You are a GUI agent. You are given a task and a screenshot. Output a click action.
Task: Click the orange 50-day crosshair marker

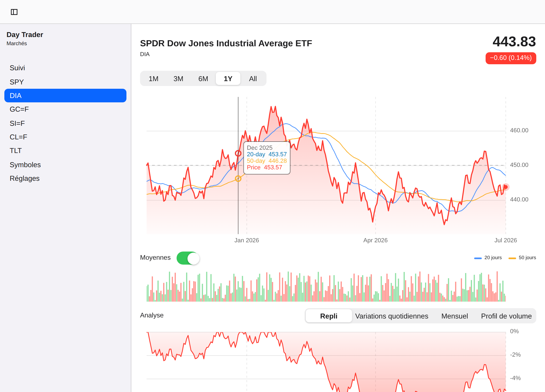point(238,179)
